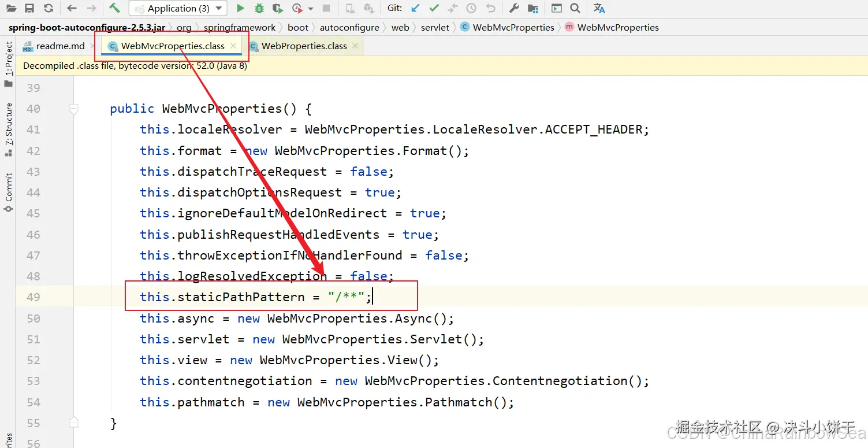Click the org breadcrumb
The height and width of the screenshot is (448, 868).
[184, 27]
